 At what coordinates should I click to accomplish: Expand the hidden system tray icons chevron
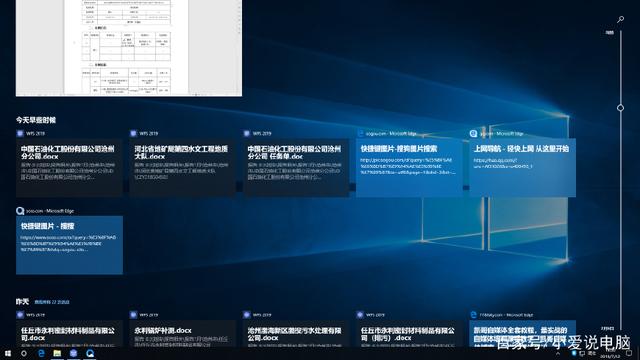click(558, 353)
